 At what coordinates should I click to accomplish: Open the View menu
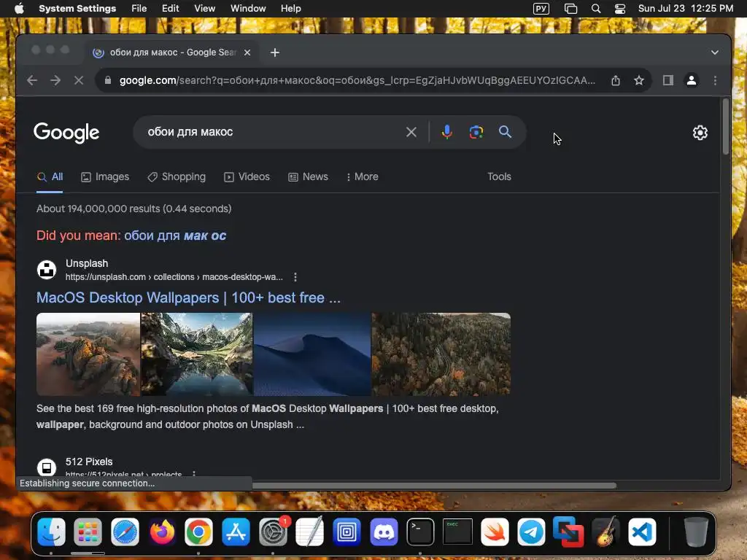coord(204,9)
